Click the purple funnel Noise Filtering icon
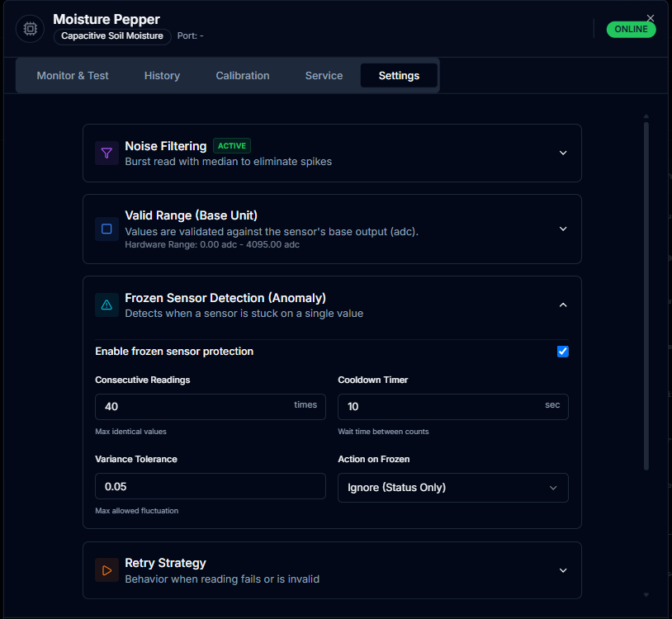This screenshot has height=619, width=672. point(106,153)
